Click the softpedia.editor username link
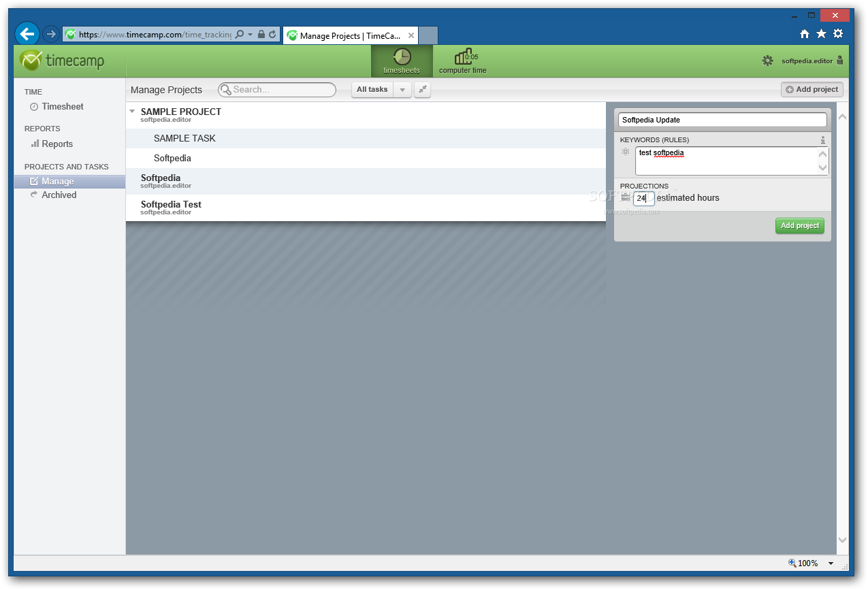 807,61
